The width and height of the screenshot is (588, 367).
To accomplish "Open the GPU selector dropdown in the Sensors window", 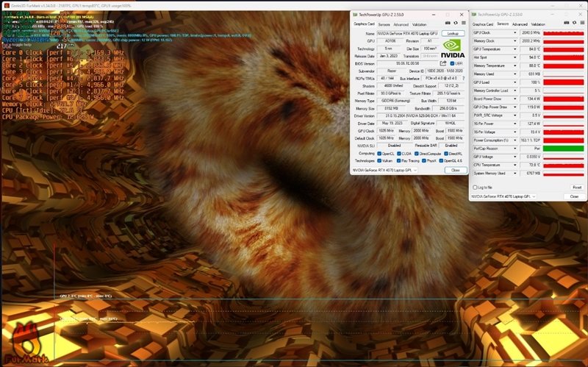I will (503, 196).
